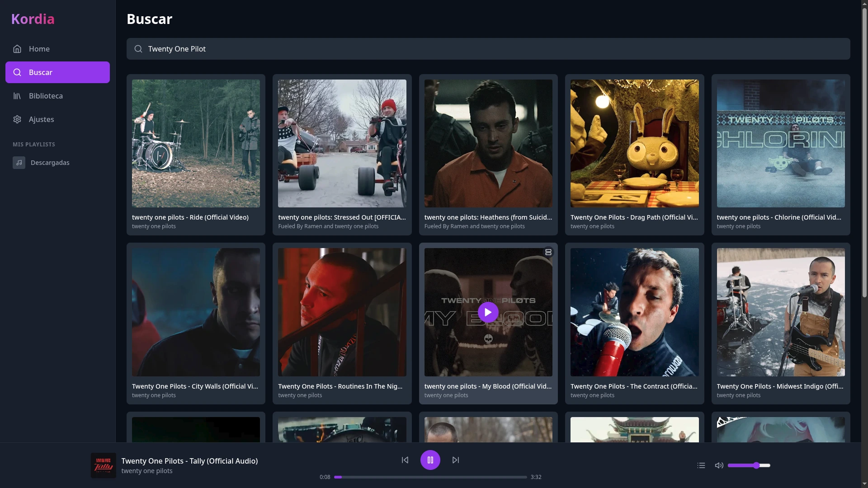This screenshot has height=488, width=868.
Task: Click the magnifier icon in search bar
Action: pos(138,49)
